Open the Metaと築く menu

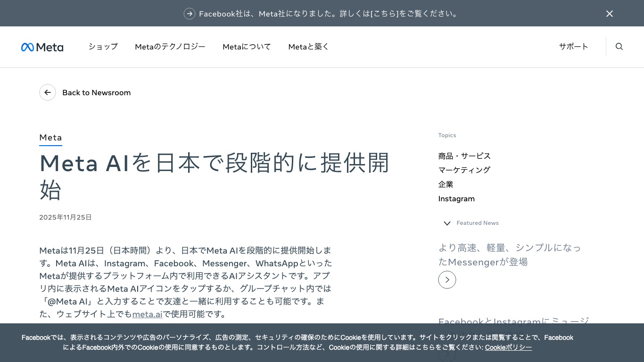tap(309, 47)
